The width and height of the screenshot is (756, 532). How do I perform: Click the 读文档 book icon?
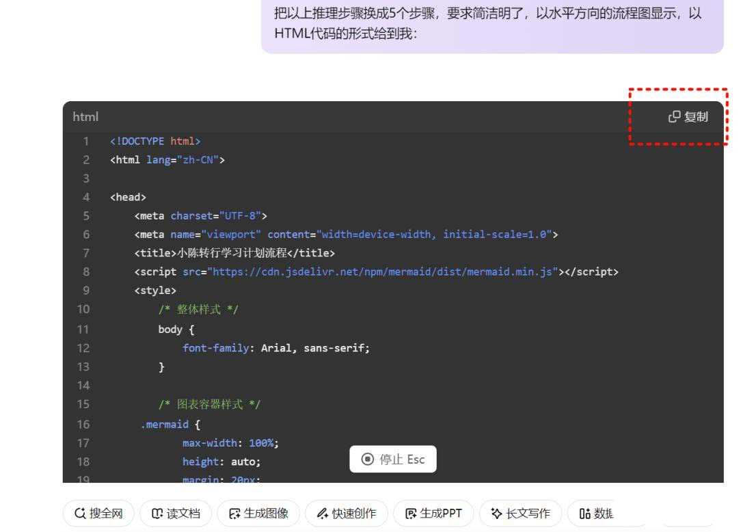[x=157, y=514]
